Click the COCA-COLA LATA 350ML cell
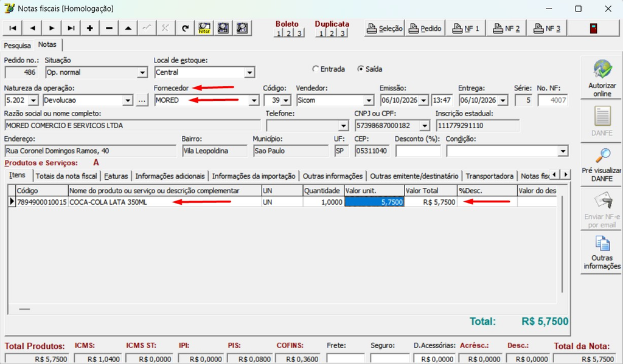Image resolution: width=623 pixels, height=364 pixels. coord(165,202)
